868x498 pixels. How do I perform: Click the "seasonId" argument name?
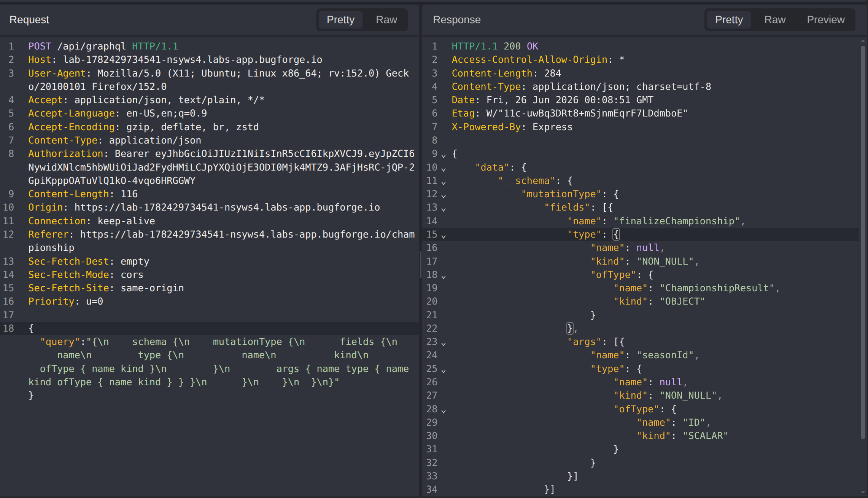coord(665,355)
